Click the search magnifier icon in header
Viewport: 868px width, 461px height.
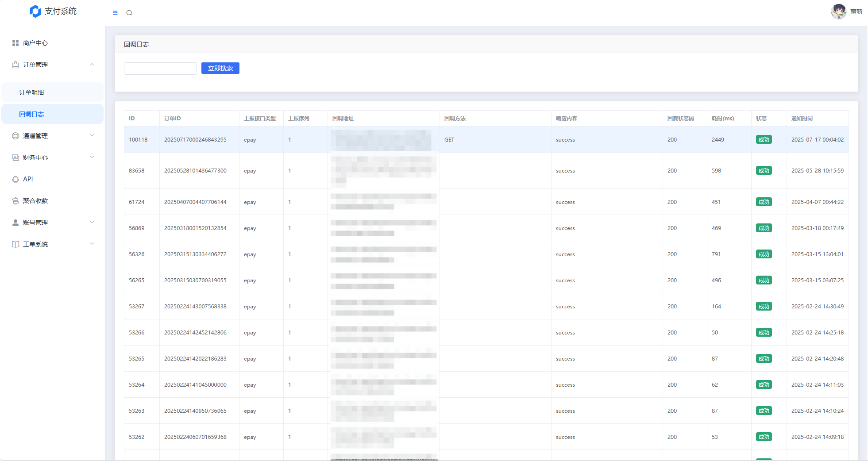click(129, 13)
